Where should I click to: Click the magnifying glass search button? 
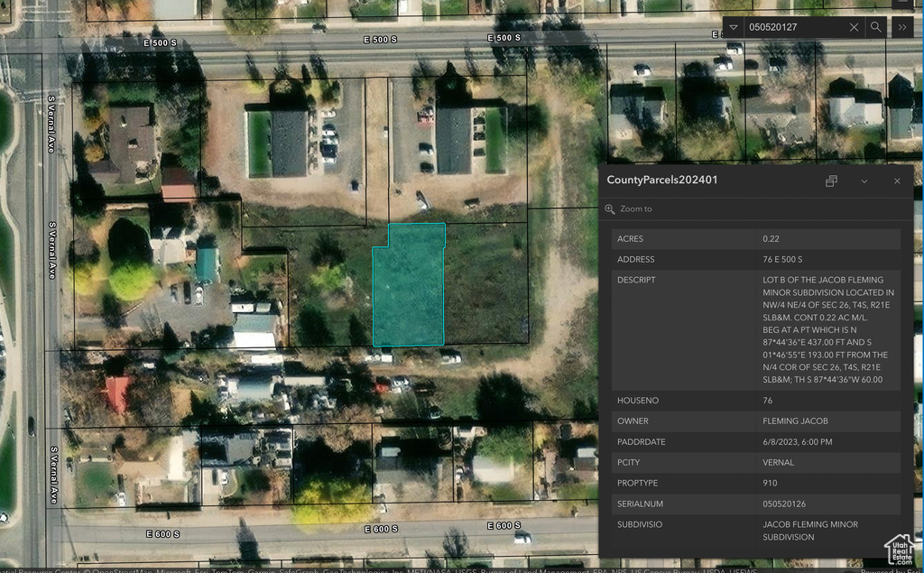(x=875, y=27)
